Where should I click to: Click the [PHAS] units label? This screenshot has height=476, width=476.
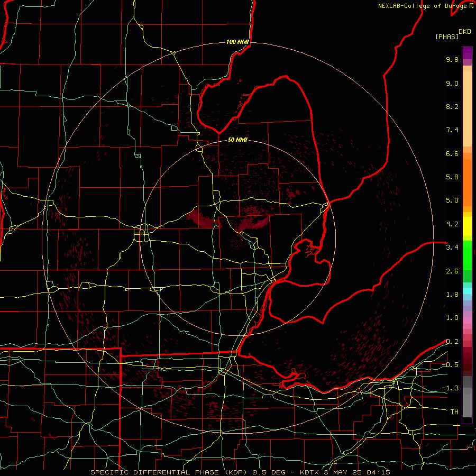click(447, 36)
